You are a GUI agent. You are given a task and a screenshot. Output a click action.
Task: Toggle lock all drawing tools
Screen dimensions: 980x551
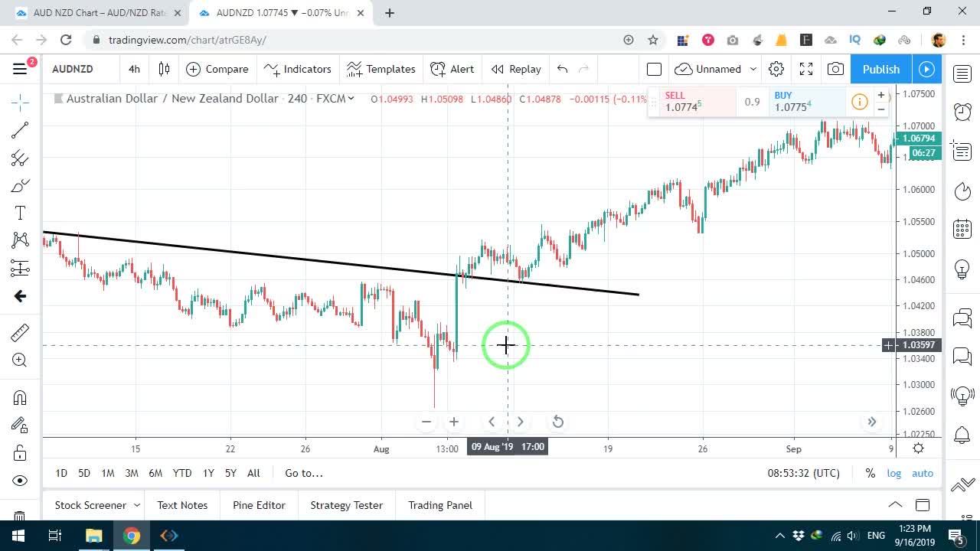(x=20, y=452)
